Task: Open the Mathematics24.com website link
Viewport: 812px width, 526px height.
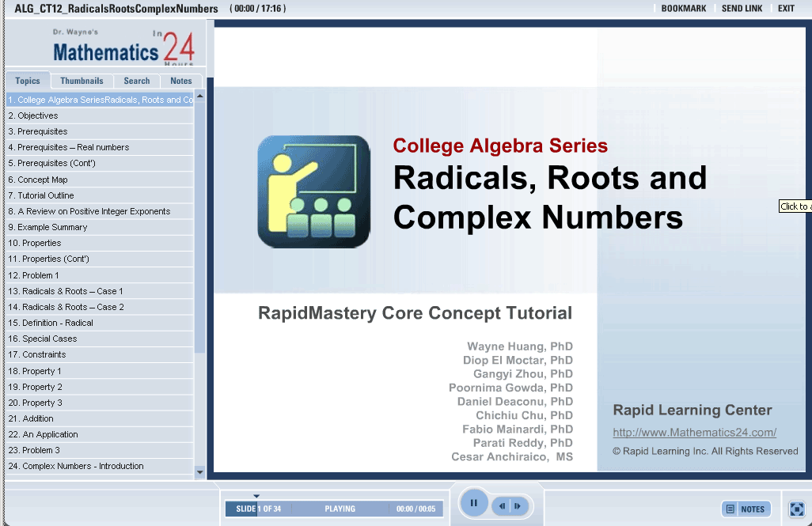Action: (694, 433)
